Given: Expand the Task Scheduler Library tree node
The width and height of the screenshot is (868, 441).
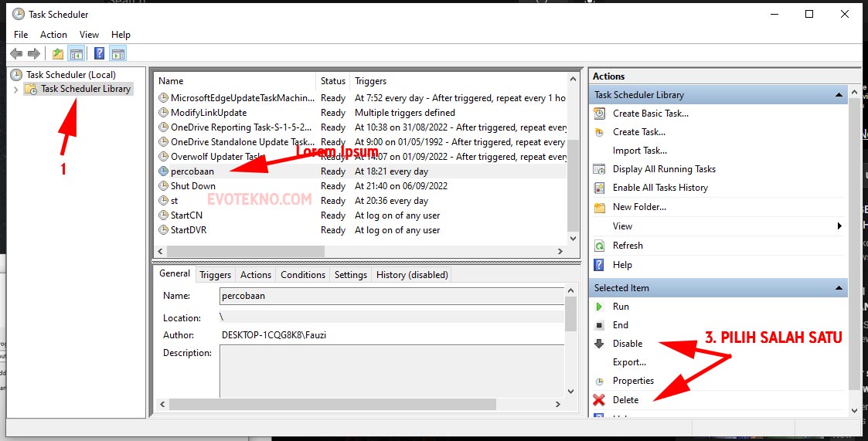Looking at the screenshot, I should (x=16, y=90).
